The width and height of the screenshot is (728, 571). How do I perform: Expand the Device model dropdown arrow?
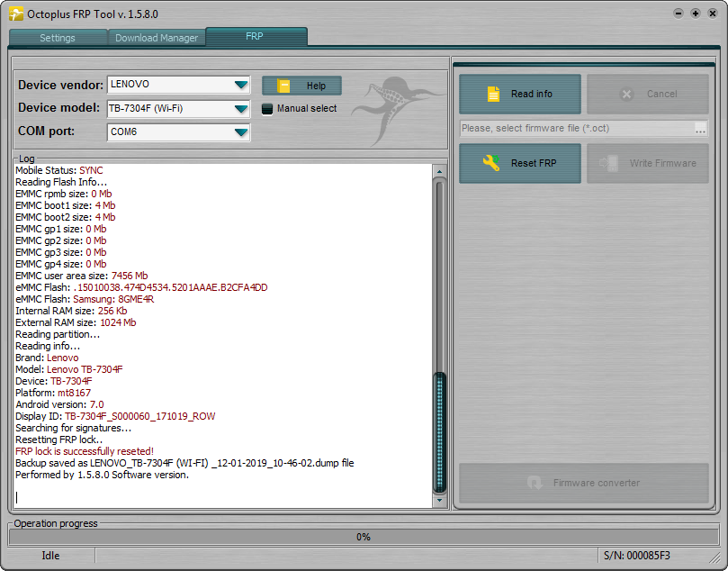click(241, 109)
